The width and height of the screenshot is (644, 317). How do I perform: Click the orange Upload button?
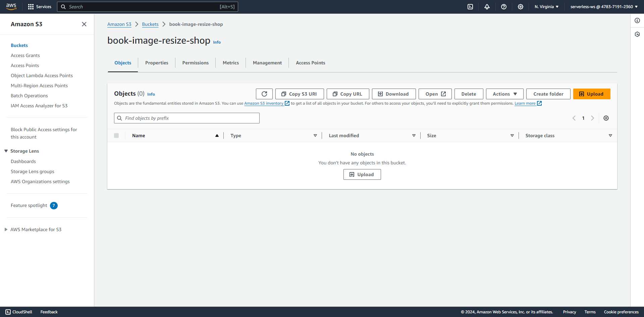click(x=592, y=94)
